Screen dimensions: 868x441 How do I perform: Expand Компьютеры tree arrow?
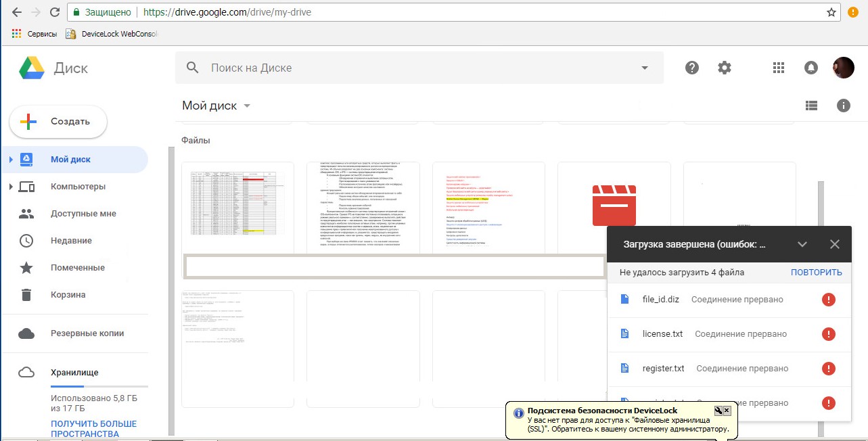[10, 187]
